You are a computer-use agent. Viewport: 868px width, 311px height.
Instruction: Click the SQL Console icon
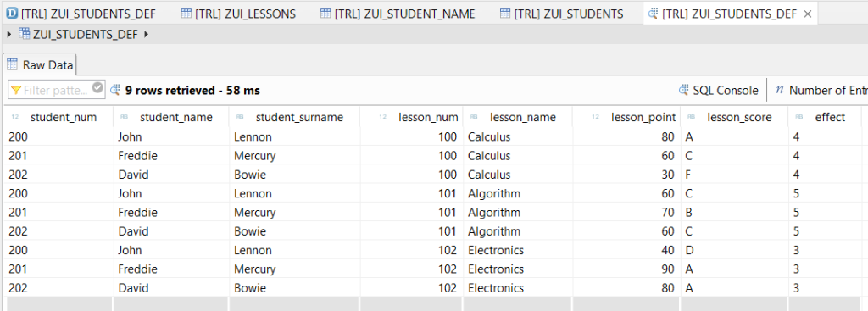(x=684, y=90)
